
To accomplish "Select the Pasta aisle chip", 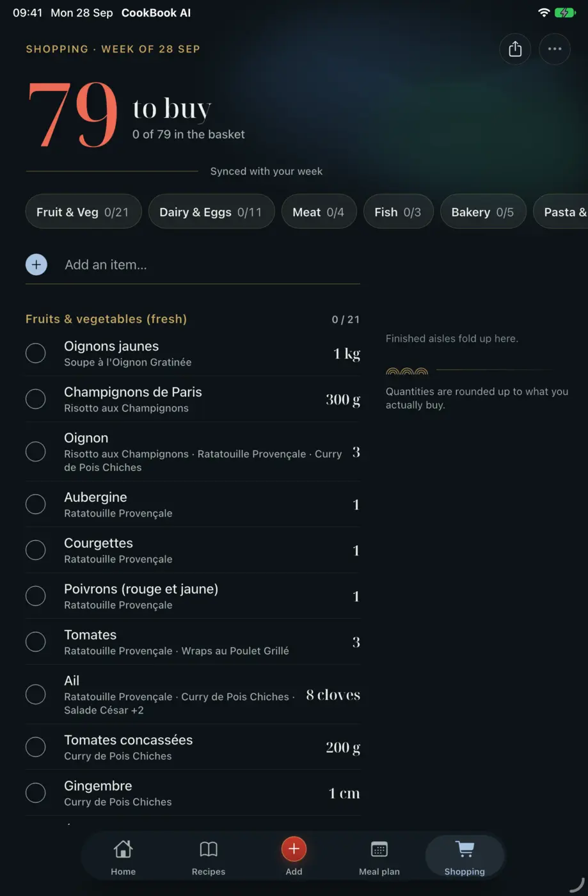I will [x=562, y=212].
